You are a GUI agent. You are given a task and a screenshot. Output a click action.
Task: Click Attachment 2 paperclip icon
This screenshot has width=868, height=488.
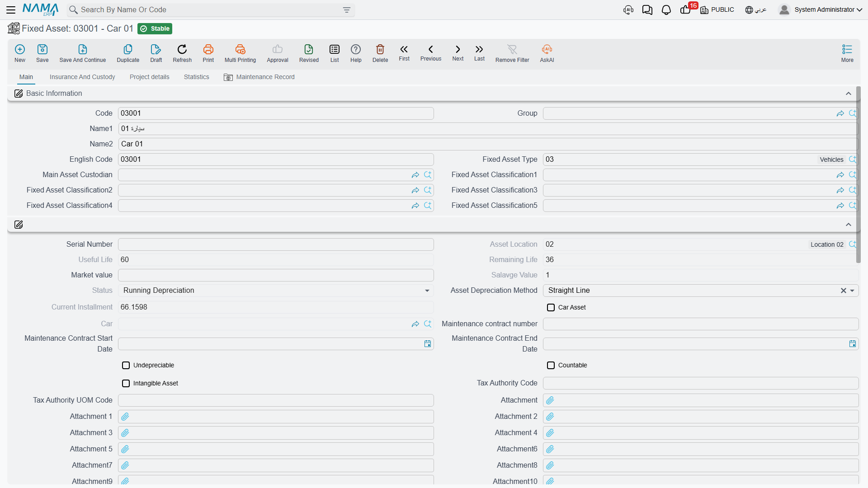pyautogui.click(x=550, y=417)
